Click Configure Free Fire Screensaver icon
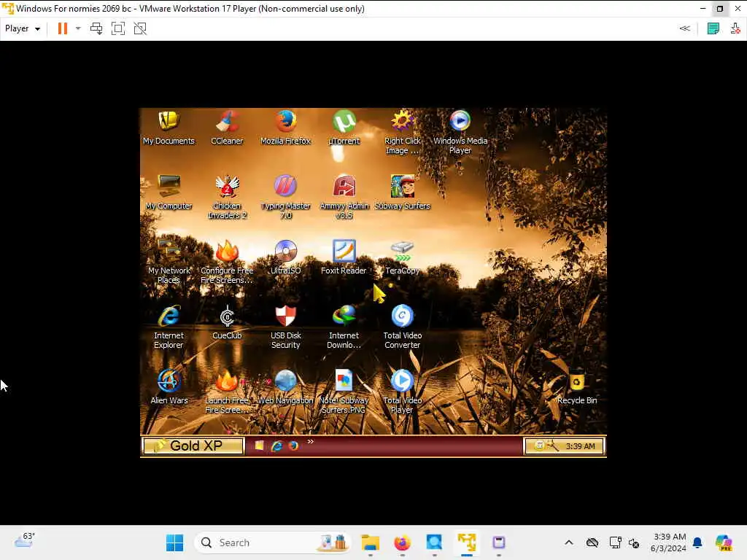The image size is (747, 560). [228, 262]
